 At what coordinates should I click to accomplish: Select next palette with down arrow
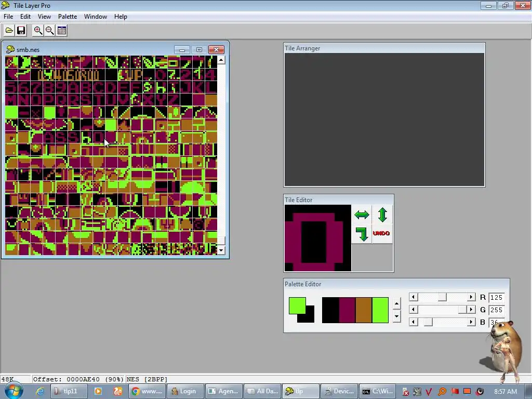pyautogui.click(x=396, y=316)
